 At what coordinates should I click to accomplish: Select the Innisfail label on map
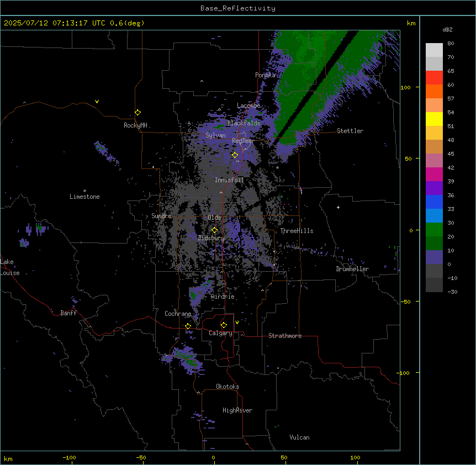click(229, 180)
